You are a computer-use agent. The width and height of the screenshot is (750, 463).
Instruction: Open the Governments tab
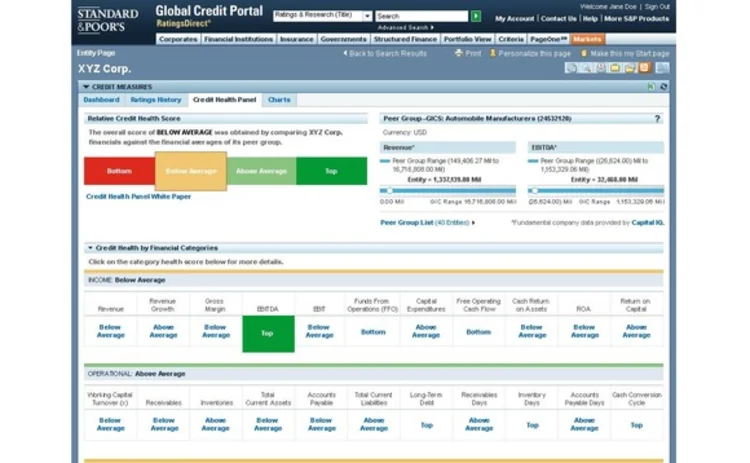(x=343, y=39)
